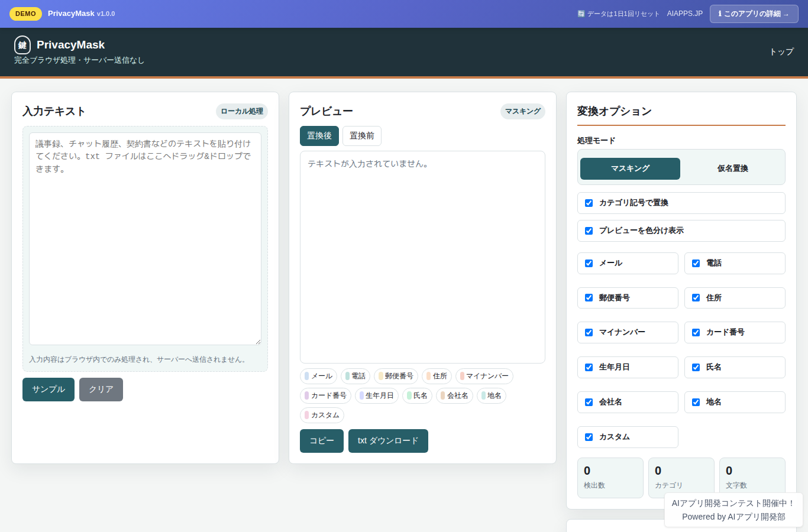
Task: Click the マスキング badge in preview header
Action: [x=523, y=111]
